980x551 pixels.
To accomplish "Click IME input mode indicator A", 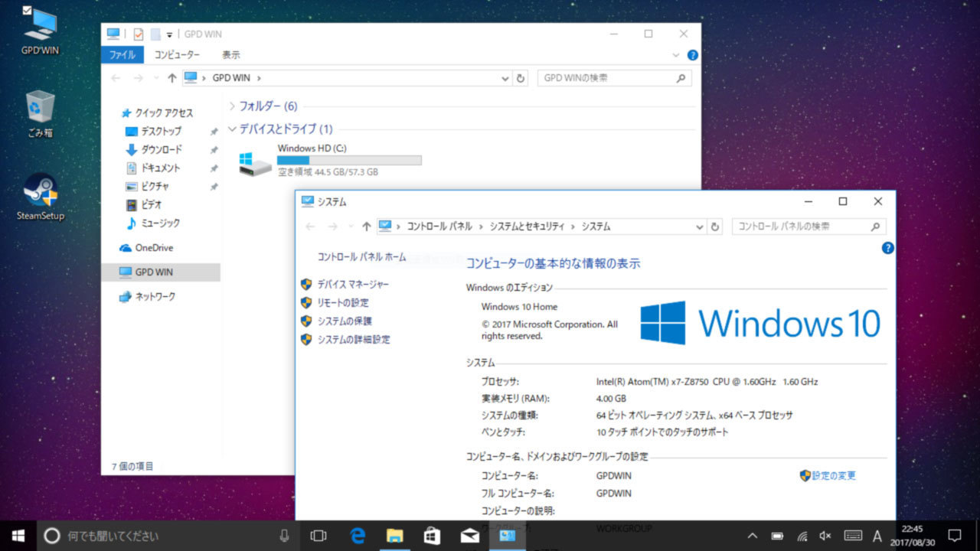I will coord(877,536).
